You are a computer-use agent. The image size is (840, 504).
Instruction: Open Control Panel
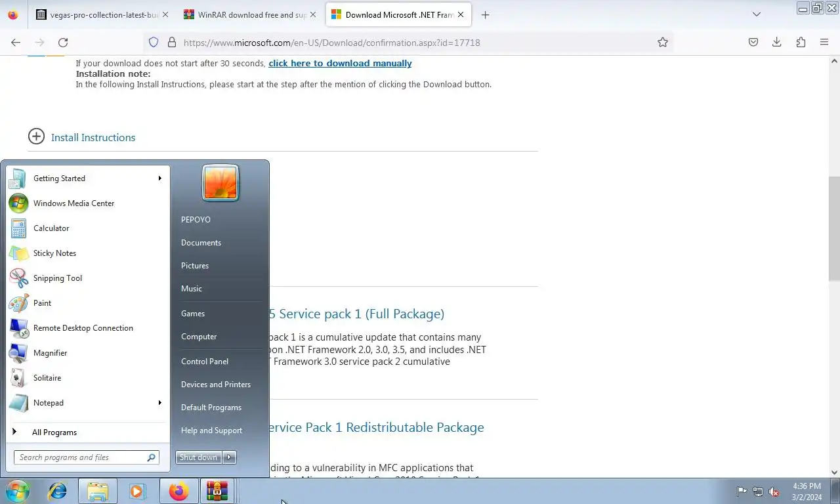[x=205, y=362]
